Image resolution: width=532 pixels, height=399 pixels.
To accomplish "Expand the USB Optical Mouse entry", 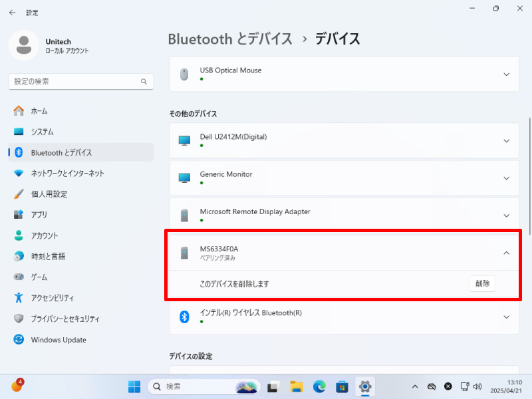I will pyautogui.click(x=507, y=74).
